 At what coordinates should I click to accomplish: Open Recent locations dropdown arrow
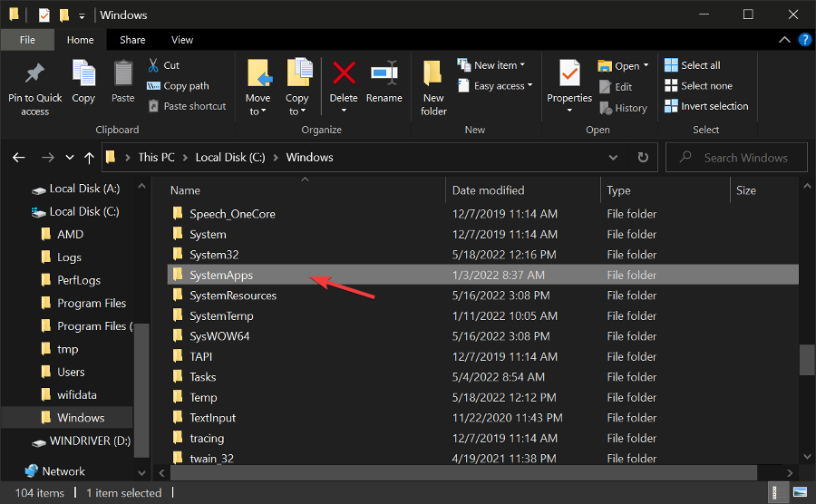pyautogui.click(x=70, y=157)
